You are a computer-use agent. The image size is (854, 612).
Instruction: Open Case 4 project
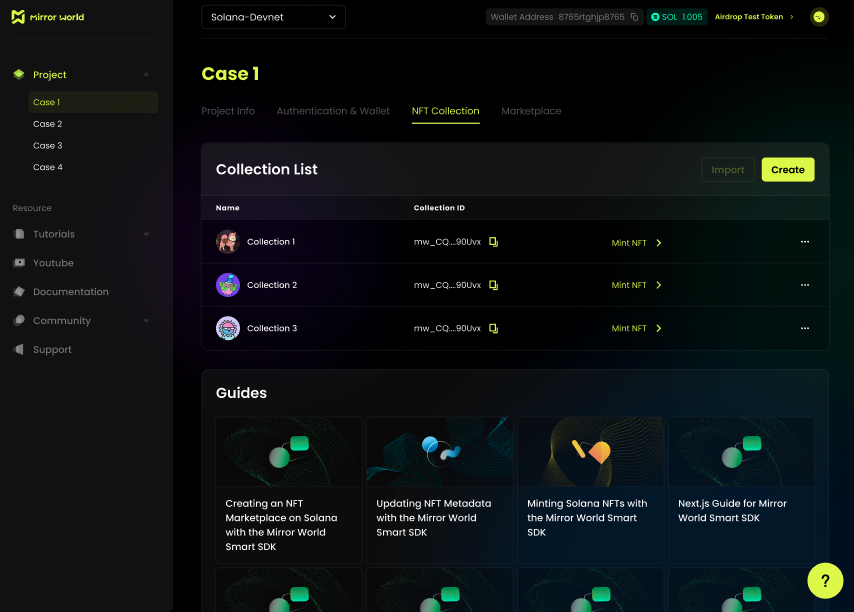click(x=47, y=167)
